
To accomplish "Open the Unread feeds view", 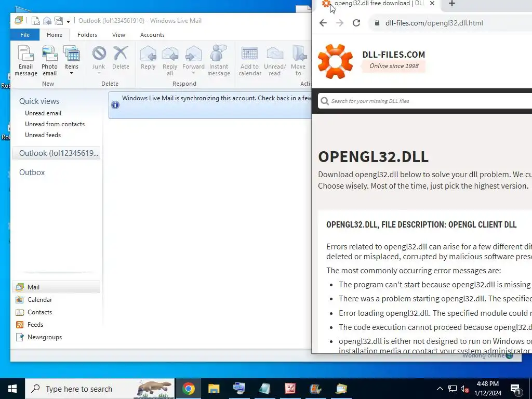I will click(x=43, y=135).
